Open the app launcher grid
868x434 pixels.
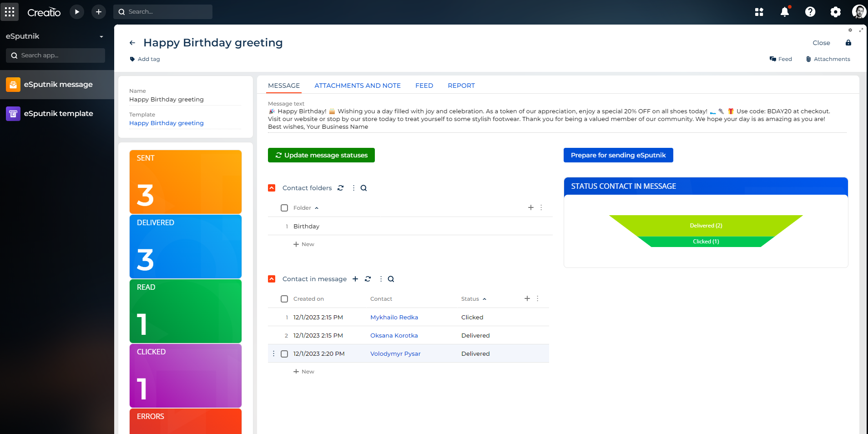(x=10, y=12)
